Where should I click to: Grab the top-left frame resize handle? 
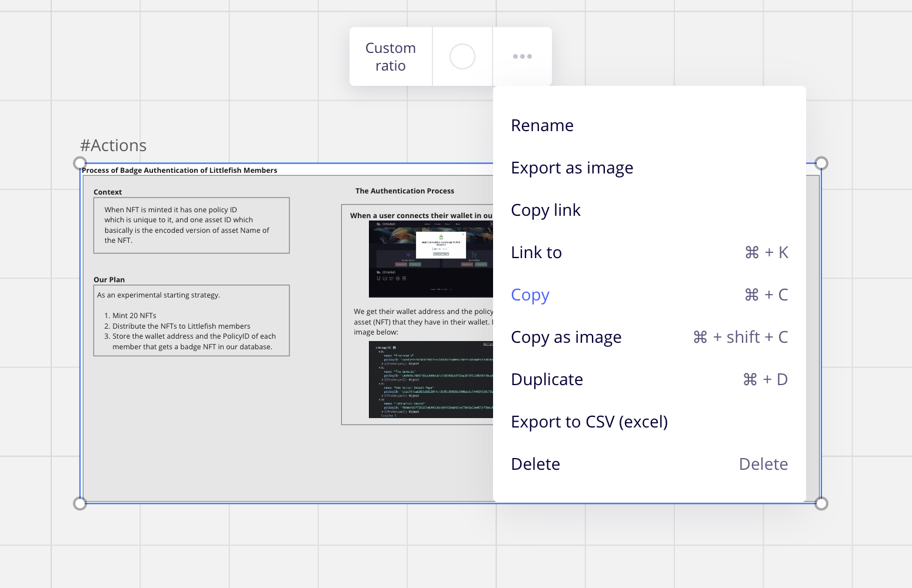[x=80, y=163]
